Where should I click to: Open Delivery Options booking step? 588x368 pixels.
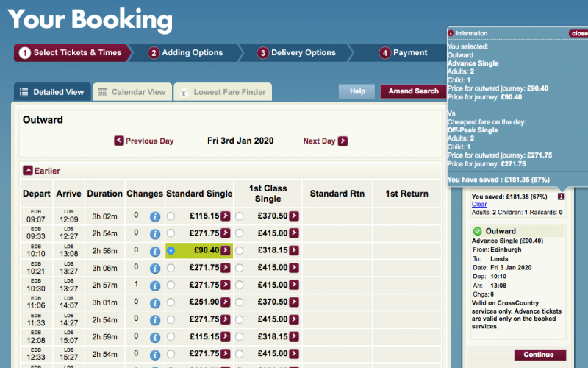pyautogui.click(x=296, y=53)
